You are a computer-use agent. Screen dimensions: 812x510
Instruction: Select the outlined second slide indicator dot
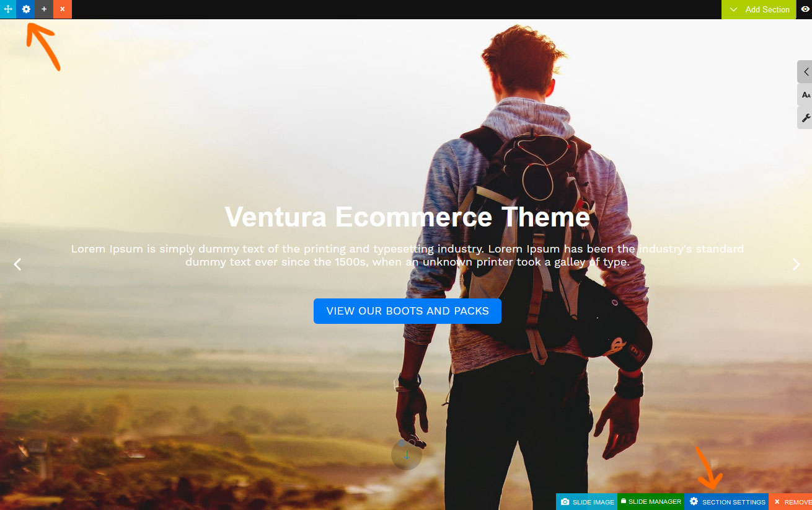(x=411, y=443)
